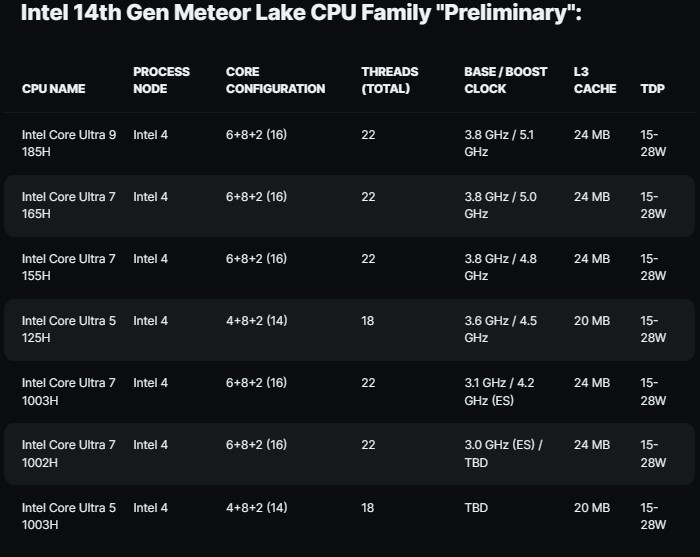This screenshot has height=557, width=700.
Task: Select the Intel Core Ultra 7 1003H cell
Action: 69,391
